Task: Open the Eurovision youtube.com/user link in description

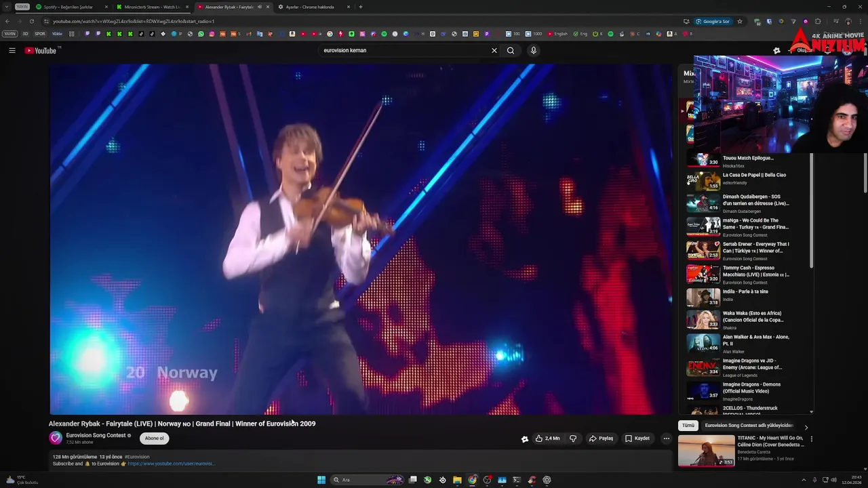Action: click(x=172, y=464)
